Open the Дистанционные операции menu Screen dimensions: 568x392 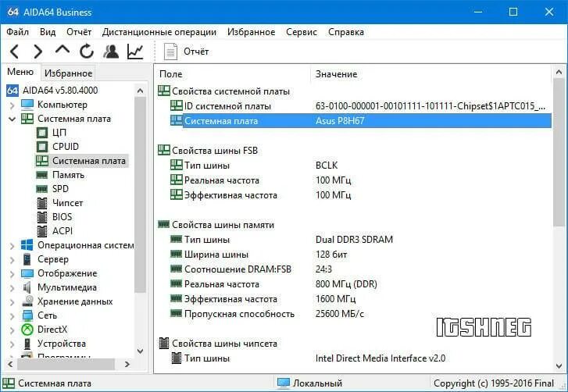(x=159, y=32)
